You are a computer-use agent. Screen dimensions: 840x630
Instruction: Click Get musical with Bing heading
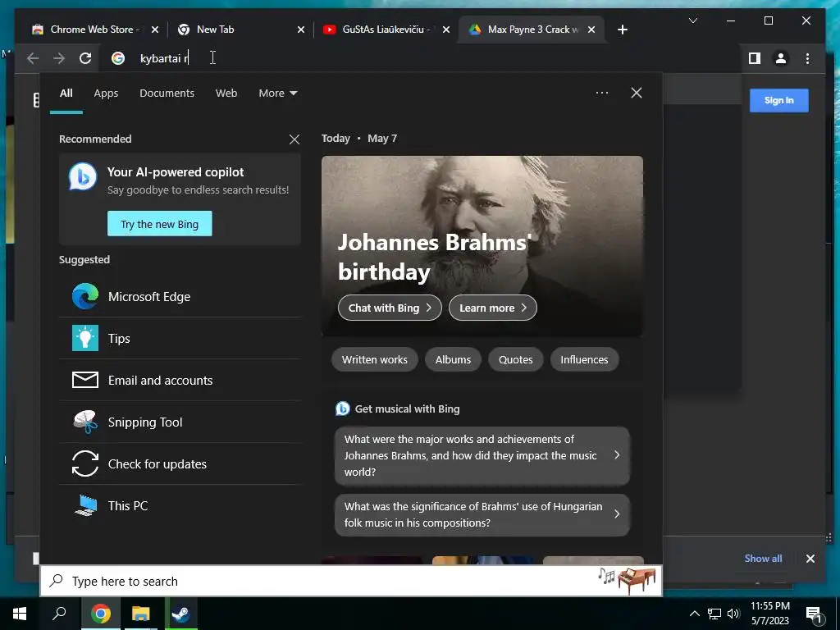pos(407,409)
